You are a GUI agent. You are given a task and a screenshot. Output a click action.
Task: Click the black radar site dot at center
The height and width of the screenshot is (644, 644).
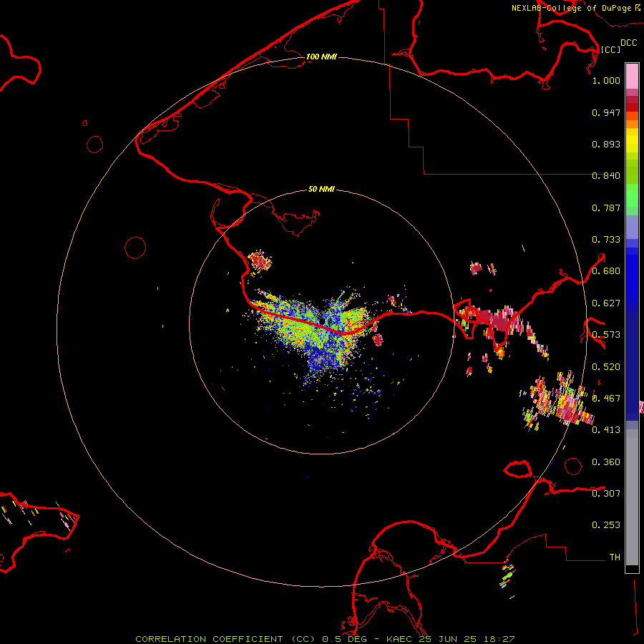pos(322,321)
